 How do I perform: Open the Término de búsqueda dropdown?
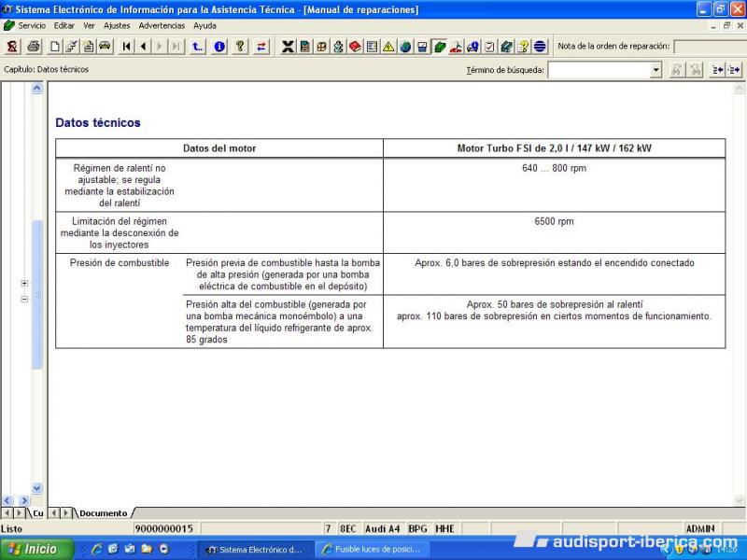coord(655,70)
